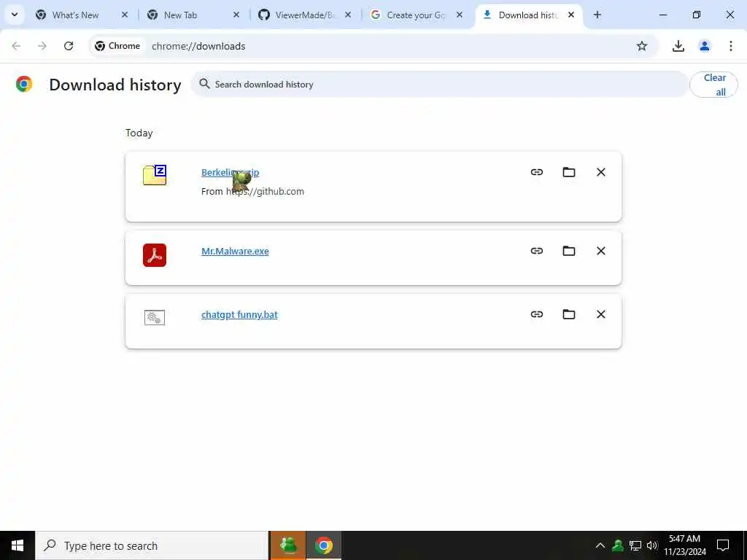The height and width of the screenshot is (560, 747).
Task: Click the search magnifier icon
Action: pyautogui.click(x=204, y=84)
